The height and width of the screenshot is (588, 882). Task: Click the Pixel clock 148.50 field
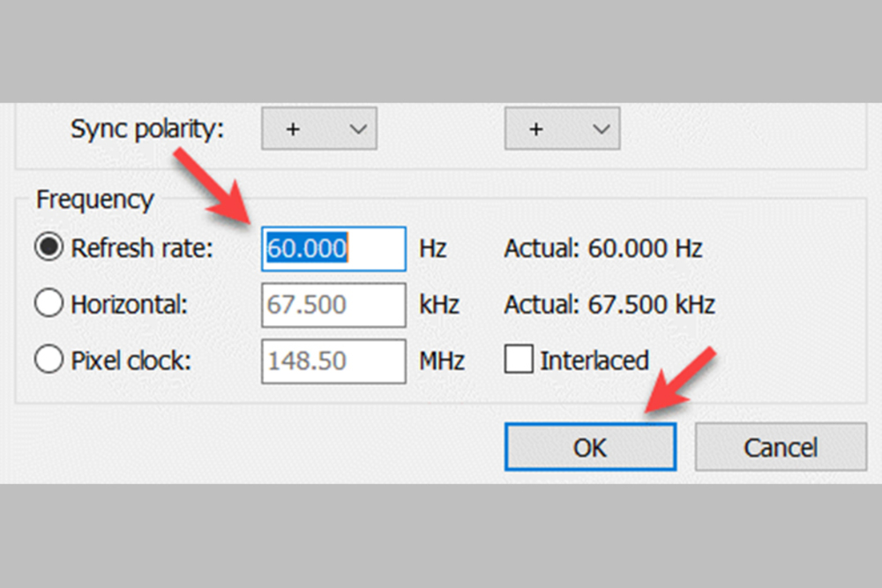click(333, 361)
